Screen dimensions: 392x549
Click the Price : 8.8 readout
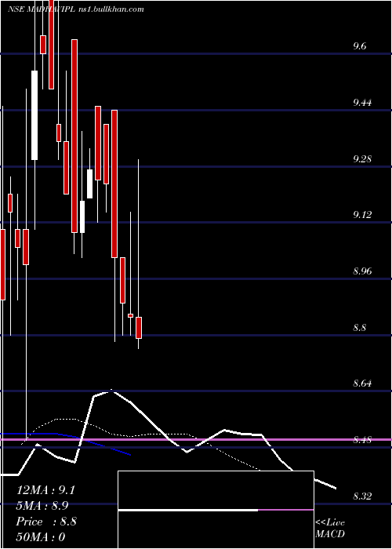click(x=46, y=522)
